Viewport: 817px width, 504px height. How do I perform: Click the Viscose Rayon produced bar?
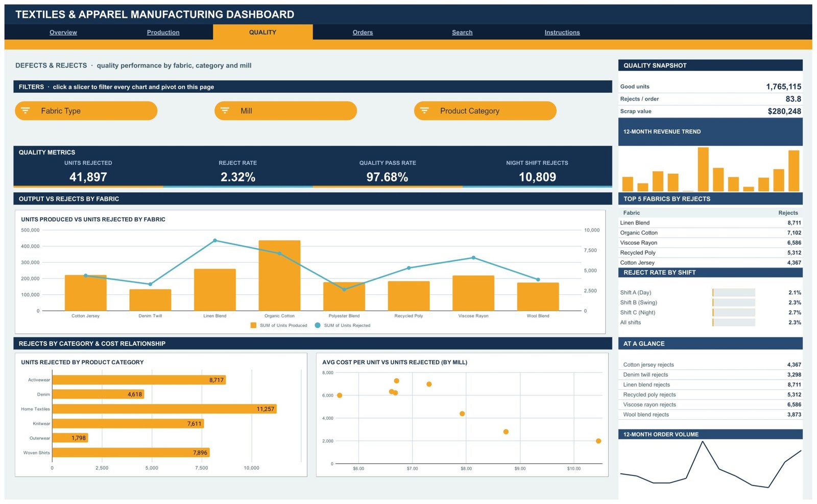point(473,293)
